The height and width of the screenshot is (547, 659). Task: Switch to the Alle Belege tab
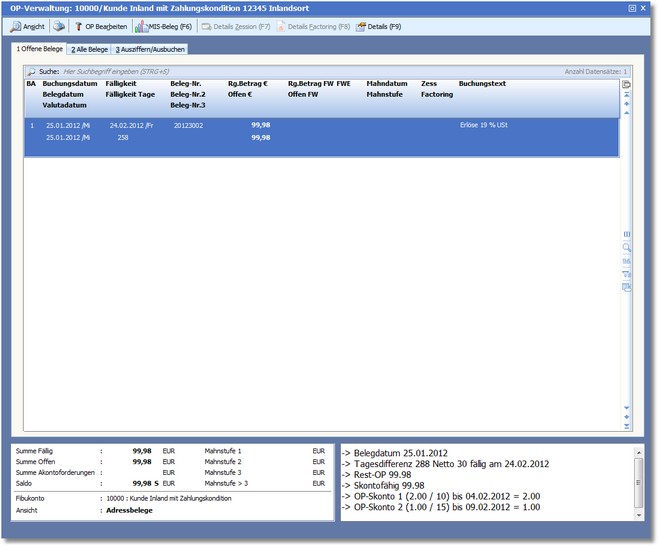89,49
